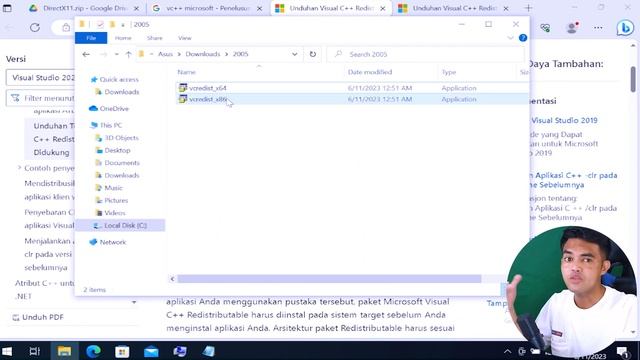Open the vcredist_x64 application file
The height and width of the screenshot is (360, 640).
point(207,88)
